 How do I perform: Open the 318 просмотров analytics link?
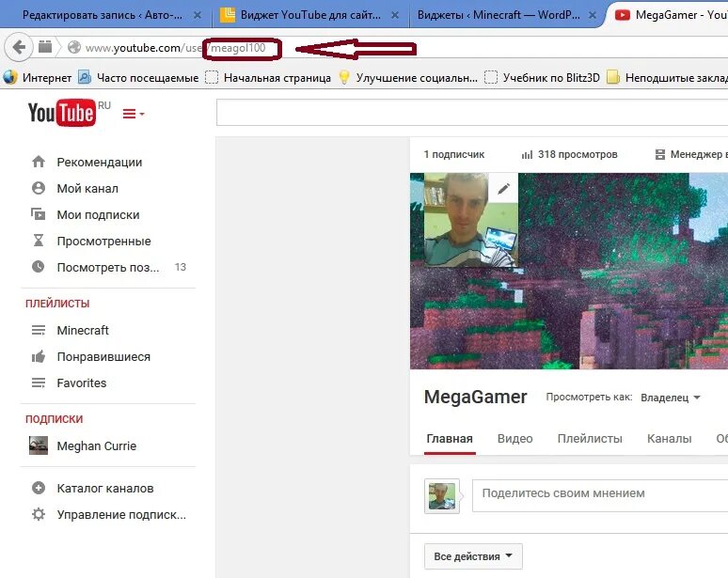pyautogui.click(x=578, y=154)
